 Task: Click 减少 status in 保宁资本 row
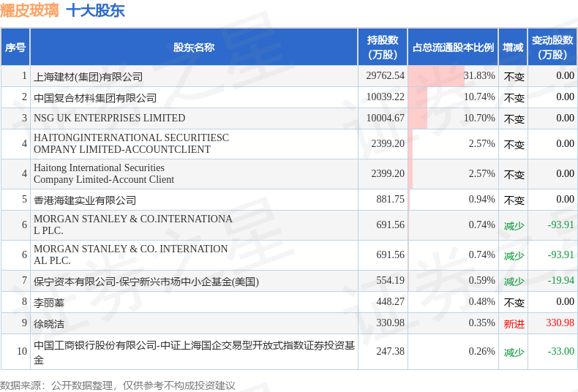pos(514,282)
